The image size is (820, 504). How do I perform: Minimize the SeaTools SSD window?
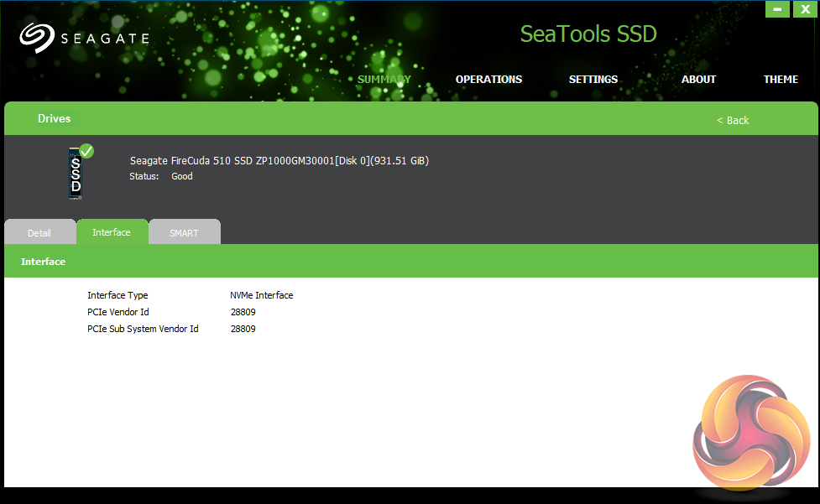click(778, 9)
